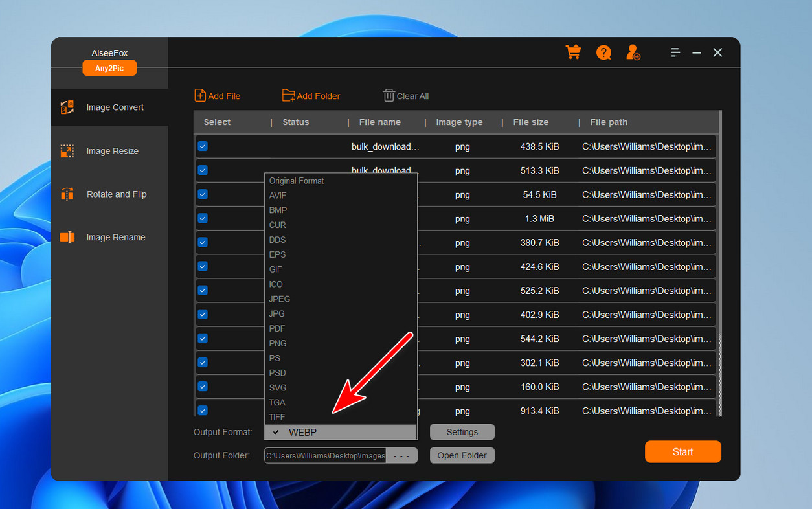This screenshot has height=509, width=812.
Task: Click the Add File button
Action: 218,96
